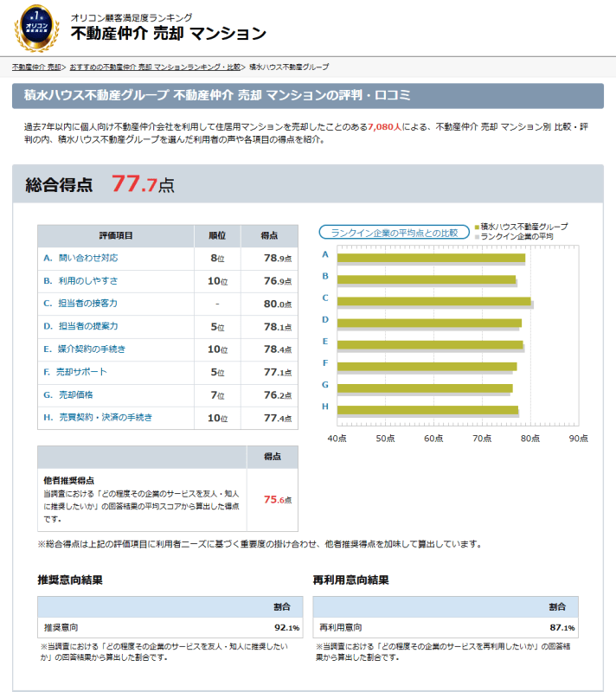The image size is (616, 692).
Task: Click the gray legend swatch for ランクイン企業の平均
Action: pos(476,236)
